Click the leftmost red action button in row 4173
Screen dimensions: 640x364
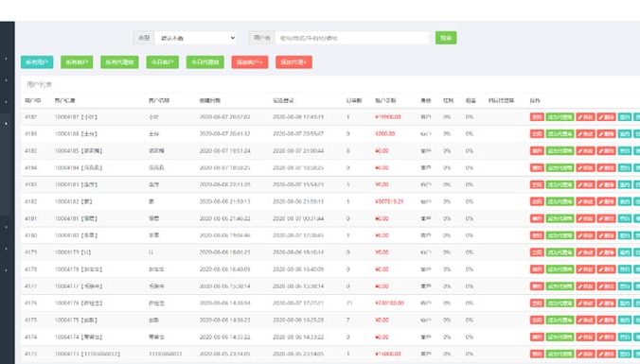(537, 354)
